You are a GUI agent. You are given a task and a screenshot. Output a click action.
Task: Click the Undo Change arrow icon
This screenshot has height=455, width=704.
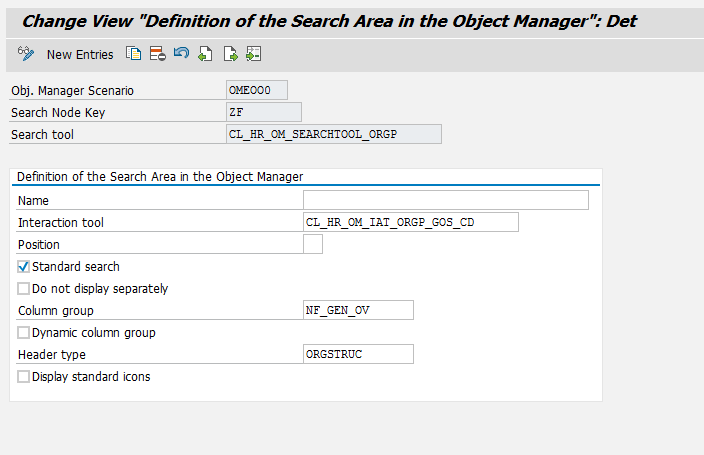pos(180,54)
